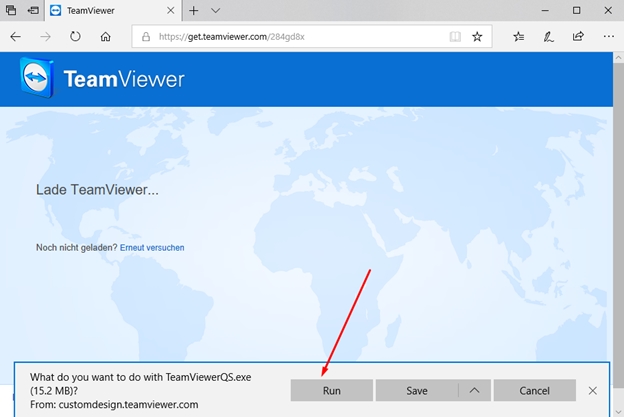Maximize the browser window
Image resolution: width=624 pixels, height=417 pixels.
(576, 10)
